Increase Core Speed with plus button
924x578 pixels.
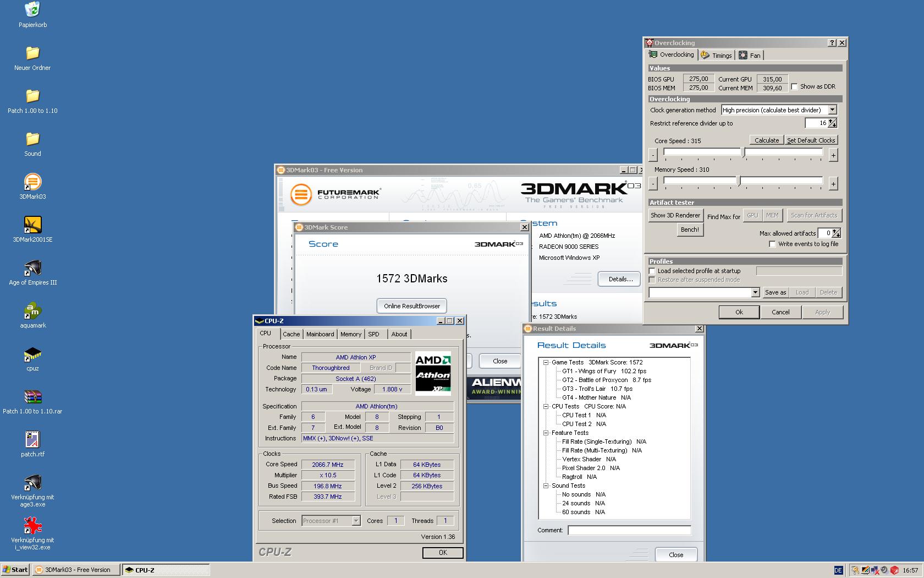point(833,155)
